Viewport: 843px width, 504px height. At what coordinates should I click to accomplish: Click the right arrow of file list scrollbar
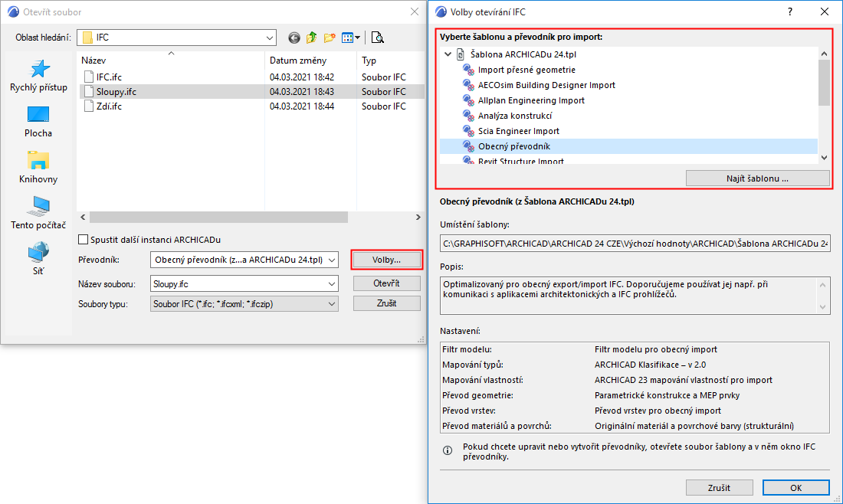pos(418,217)
